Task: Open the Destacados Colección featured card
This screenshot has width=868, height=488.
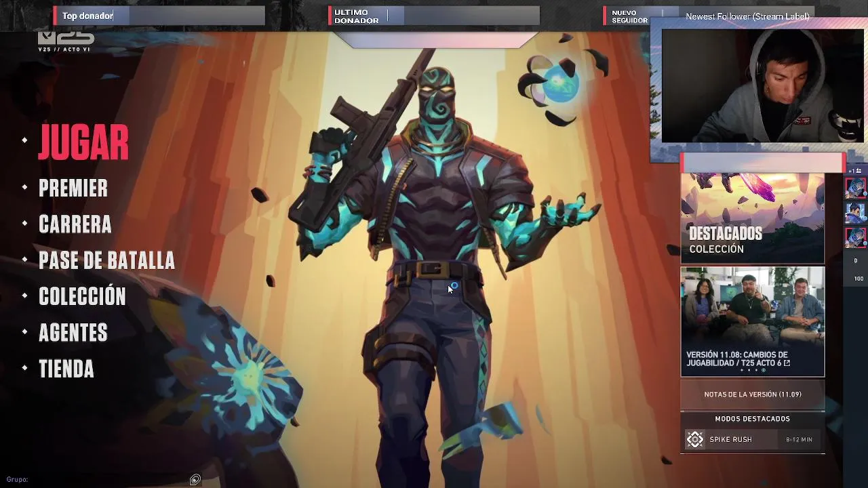Action: click(x=753, y=218)
